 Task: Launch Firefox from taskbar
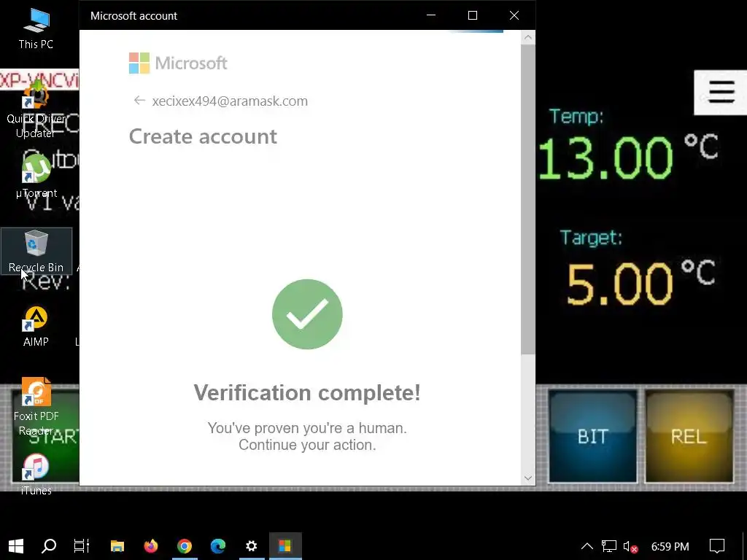coord(151,545)
